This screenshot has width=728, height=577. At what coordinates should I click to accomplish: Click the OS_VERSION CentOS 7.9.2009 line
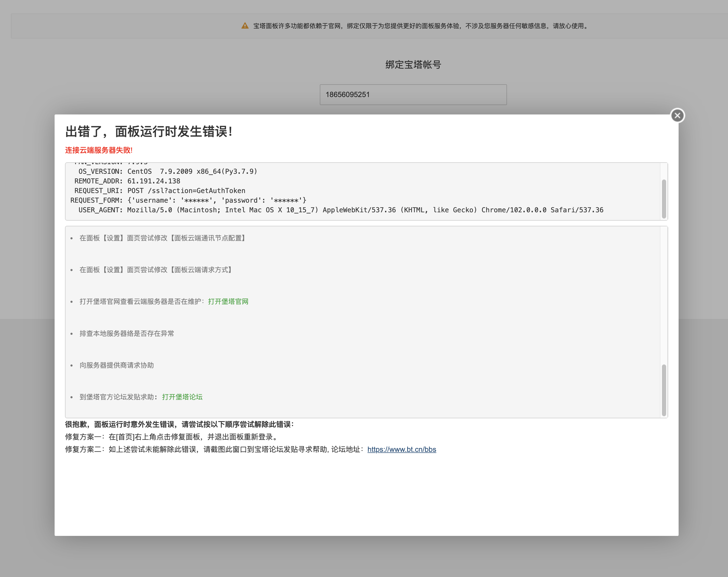(x=168, y=172)
